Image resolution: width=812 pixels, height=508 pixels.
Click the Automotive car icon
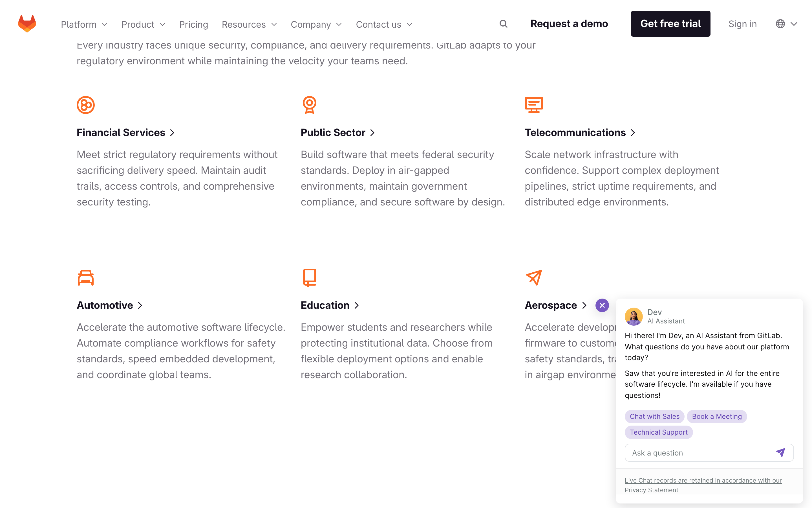pyautogui.click(x=85, y=277)
